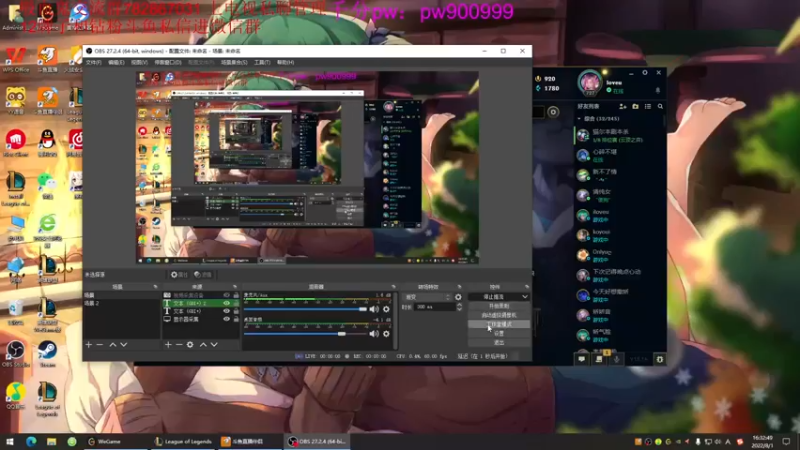
Task: Search friends in LoL client
Action: (x=660, y=107)
